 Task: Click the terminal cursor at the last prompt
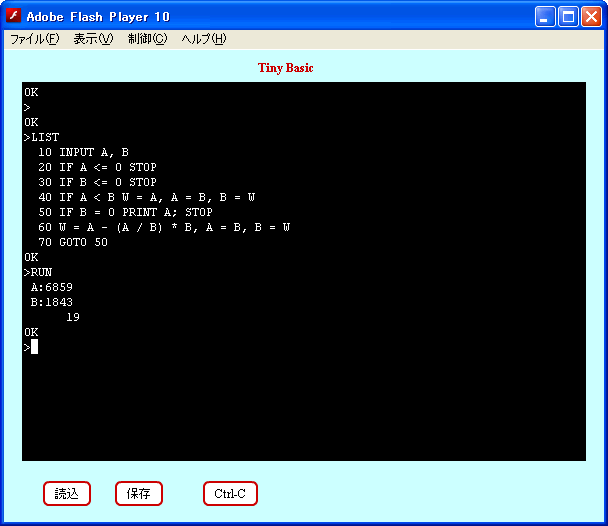point(35,347)
